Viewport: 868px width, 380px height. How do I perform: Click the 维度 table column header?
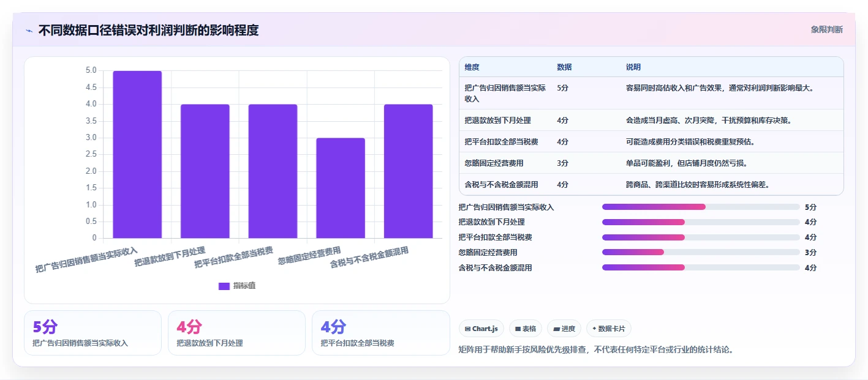472,67
